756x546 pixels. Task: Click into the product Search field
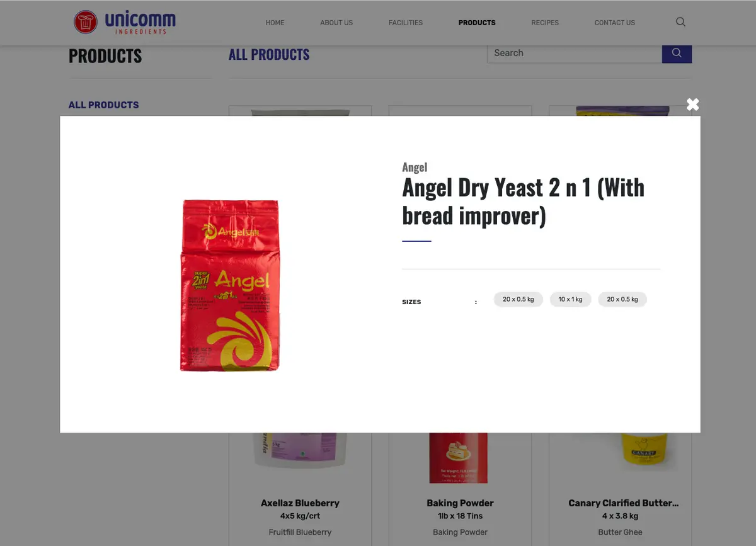[575, 54]
